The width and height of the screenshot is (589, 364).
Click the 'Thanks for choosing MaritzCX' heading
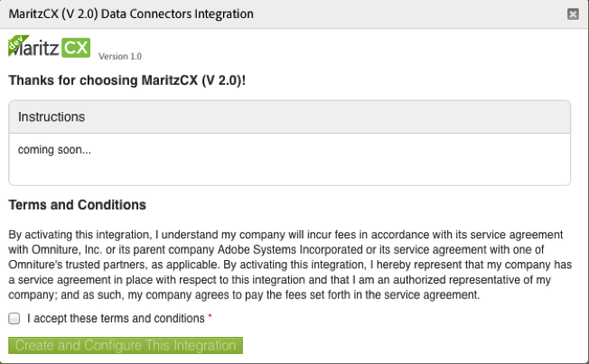(127, 80)
